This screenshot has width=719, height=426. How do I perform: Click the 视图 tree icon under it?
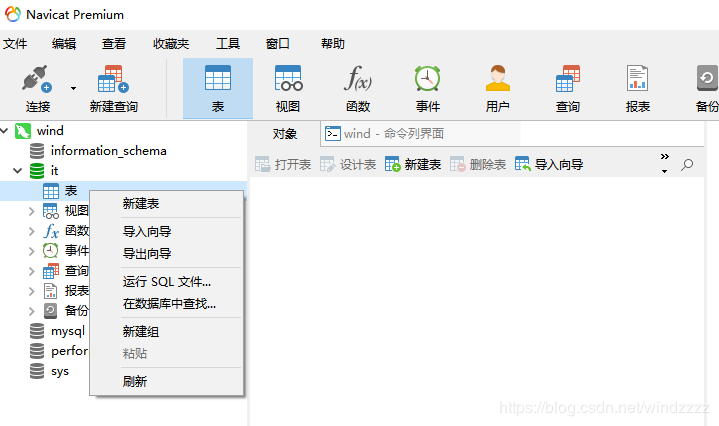point(50,211)
